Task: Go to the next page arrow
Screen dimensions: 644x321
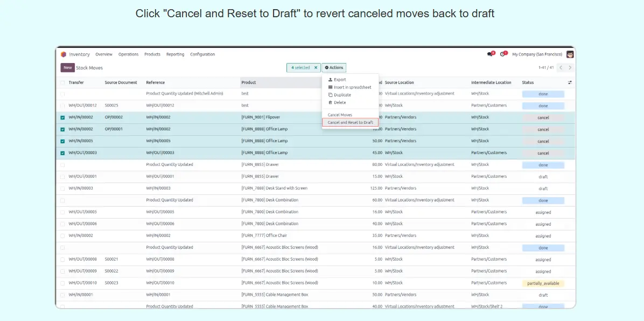Action: click(570, 68)
